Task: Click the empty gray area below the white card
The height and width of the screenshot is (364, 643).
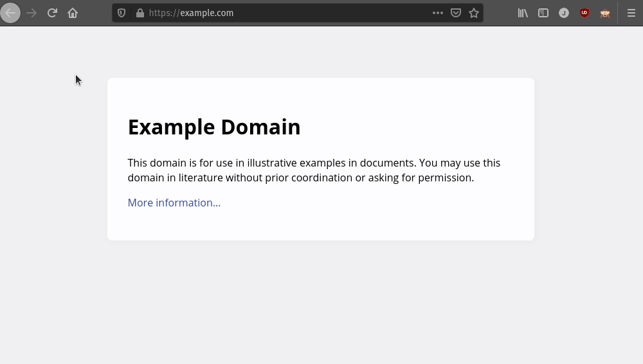Action: pyautogui.click(x=320, y=302)
